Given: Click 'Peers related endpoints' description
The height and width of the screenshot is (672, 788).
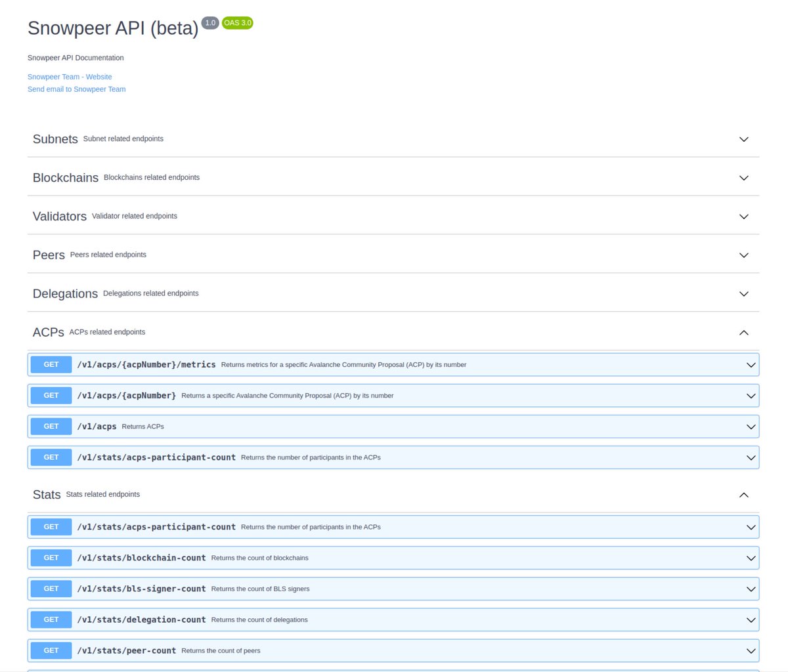Looking at the screenshot, I should tap(108, 255).
